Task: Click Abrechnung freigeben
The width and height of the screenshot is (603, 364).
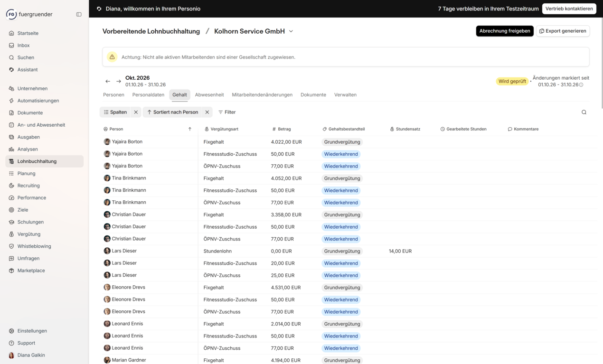Action: 505,31
